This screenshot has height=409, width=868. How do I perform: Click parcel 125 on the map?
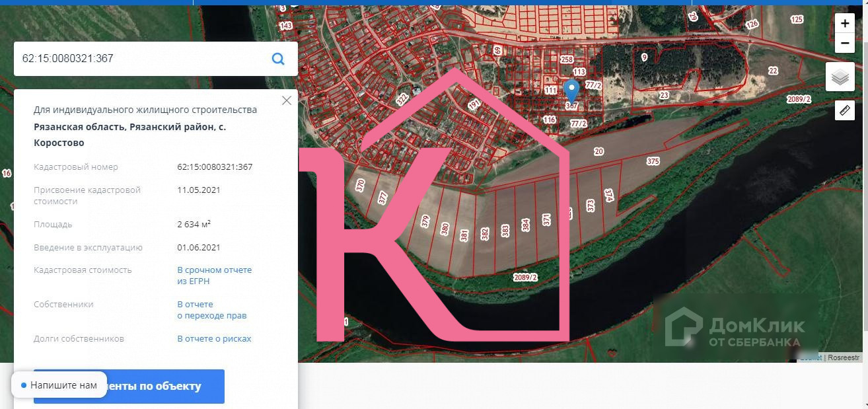pyautogui.click(x=797, y=19)
